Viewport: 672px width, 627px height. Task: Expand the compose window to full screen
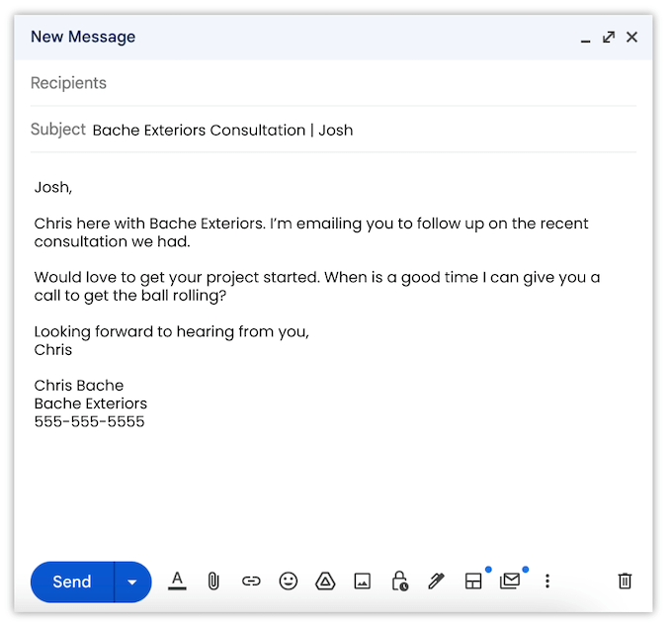pyautogui.click(x=609, y=38)
